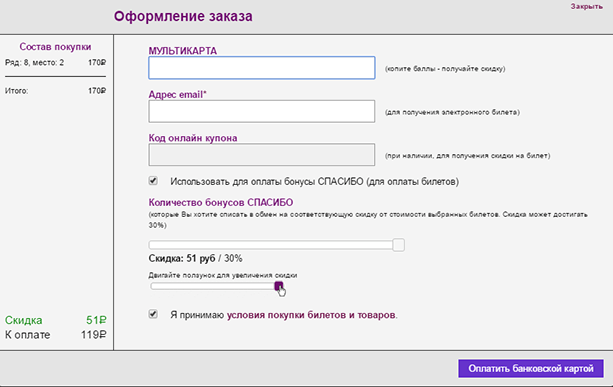The height and width of the screenshot is (387, 613).
Task: Click the small purple discount slider handle
Action: (x=278, y=286)
